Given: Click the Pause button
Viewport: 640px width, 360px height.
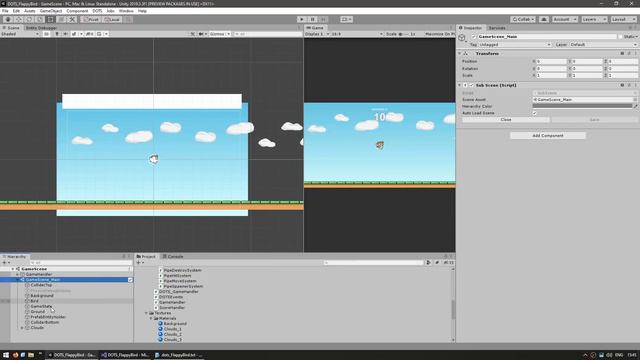Looking at the screenshot, I should 312,19.
